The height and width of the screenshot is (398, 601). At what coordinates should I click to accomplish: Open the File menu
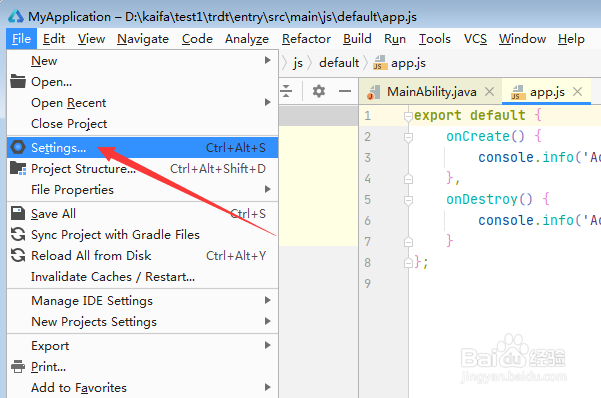pyautogui.click(x=21, y=39)
